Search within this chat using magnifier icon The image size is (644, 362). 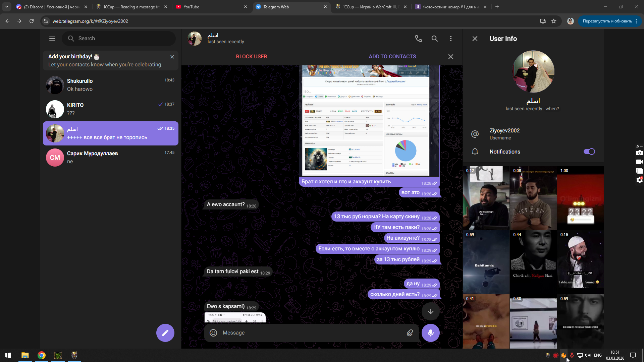434,39
